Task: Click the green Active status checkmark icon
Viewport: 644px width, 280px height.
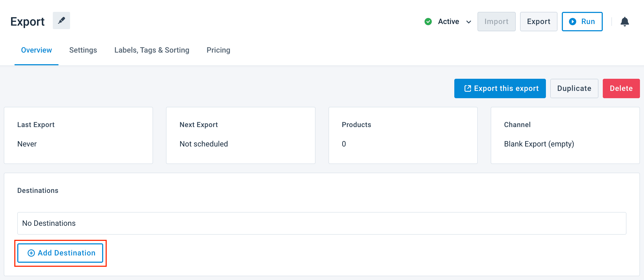Action: (428, 22)
